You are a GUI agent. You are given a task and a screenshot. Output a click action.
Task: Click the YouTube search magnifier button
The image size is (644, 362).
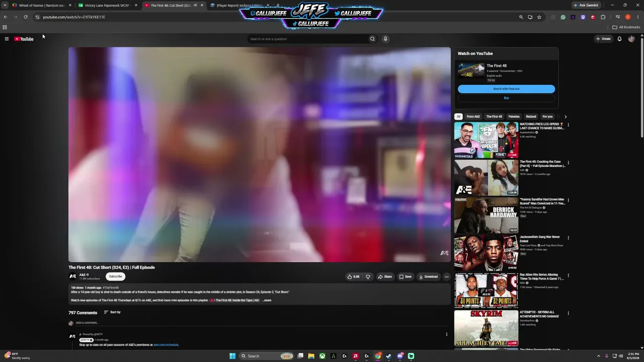coord(372,39)
